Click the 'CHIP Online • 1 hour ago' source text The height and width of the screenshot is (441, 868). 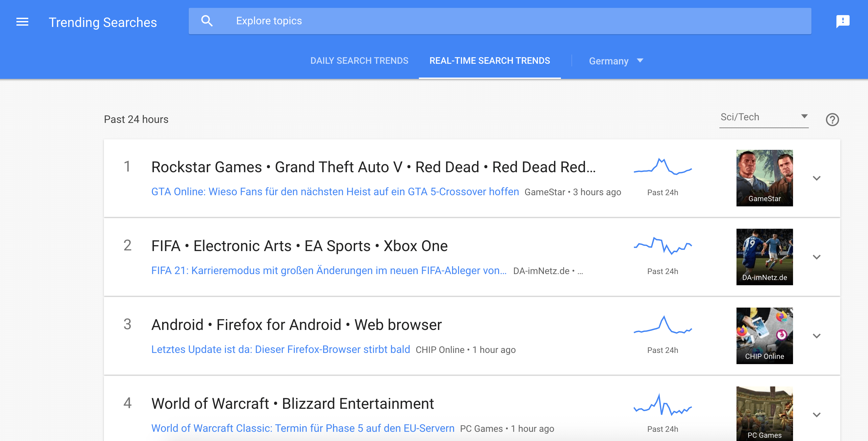pos(465,350)
